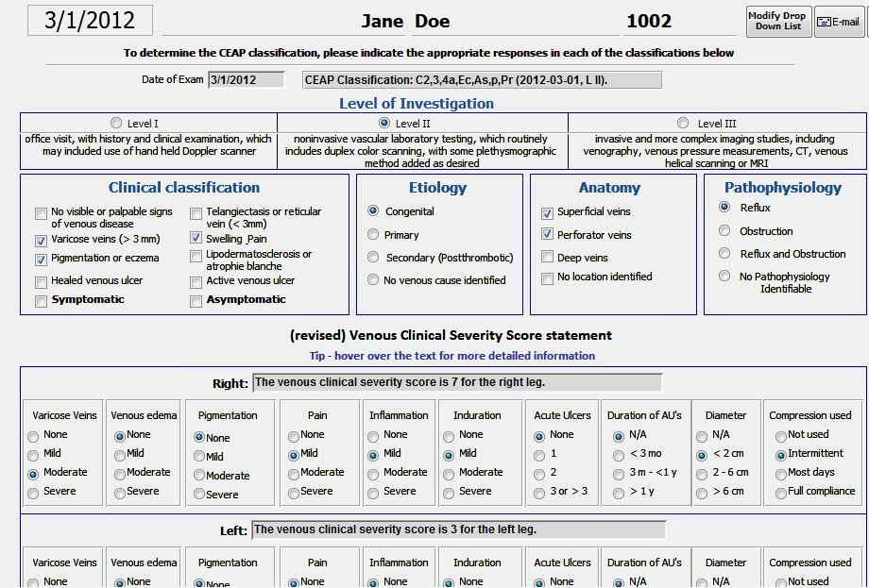
Task: Select Level II investigation
Action: pos(384,123)
